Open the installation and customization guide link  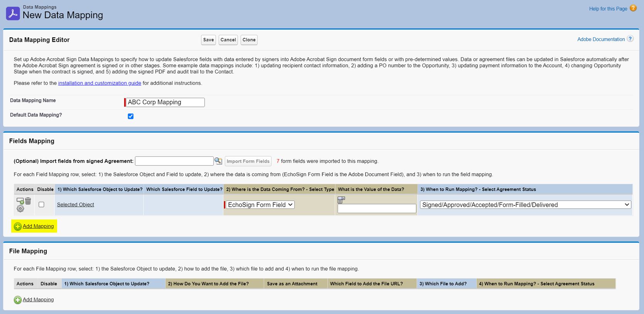pos(100,83)
